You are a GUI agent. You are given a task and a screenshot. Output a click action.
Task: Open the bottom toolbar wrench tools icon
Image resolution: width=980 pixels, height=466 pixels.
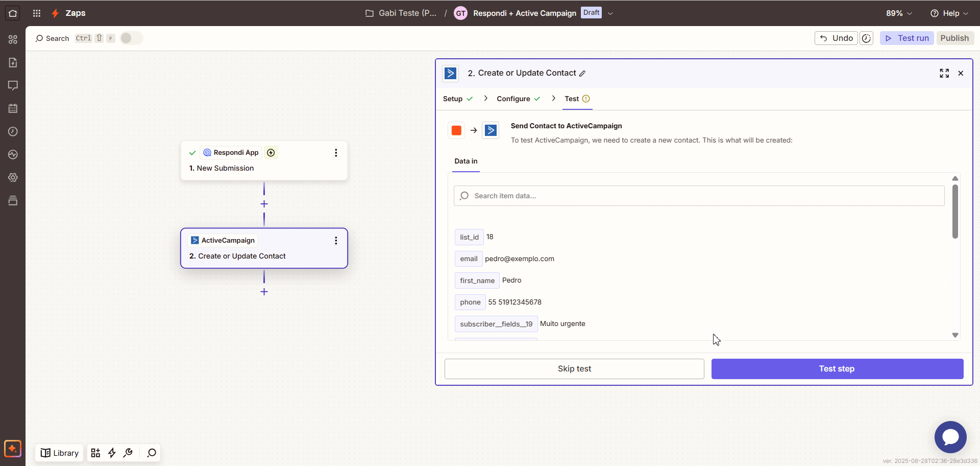click(x=128, y=453)
